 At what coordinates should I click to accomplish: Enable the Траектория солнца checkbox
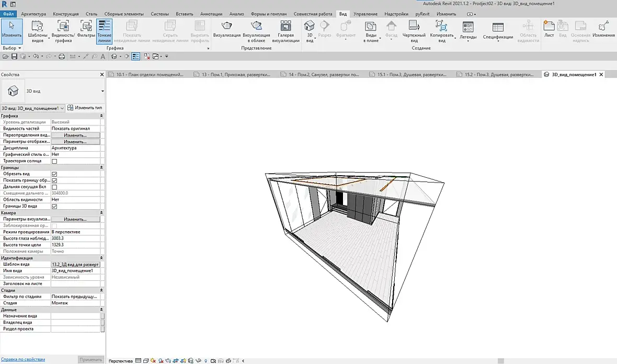[x=54, y=161]
